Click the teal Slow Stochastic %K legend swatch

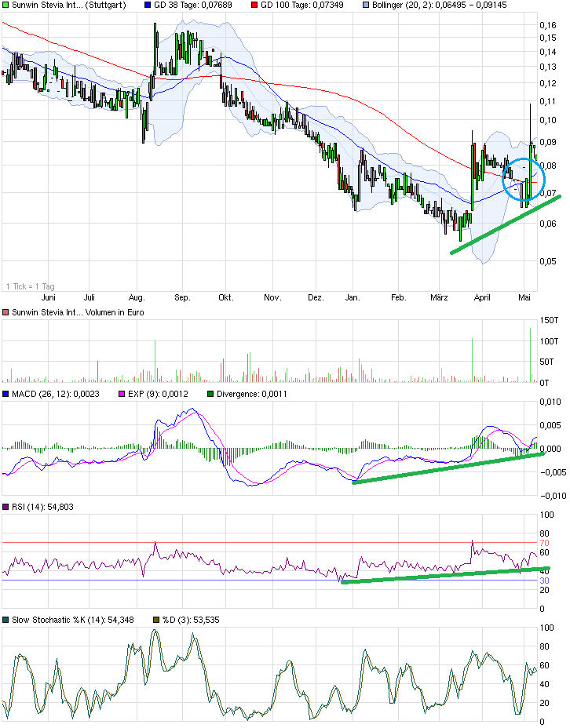coord(5,620)
